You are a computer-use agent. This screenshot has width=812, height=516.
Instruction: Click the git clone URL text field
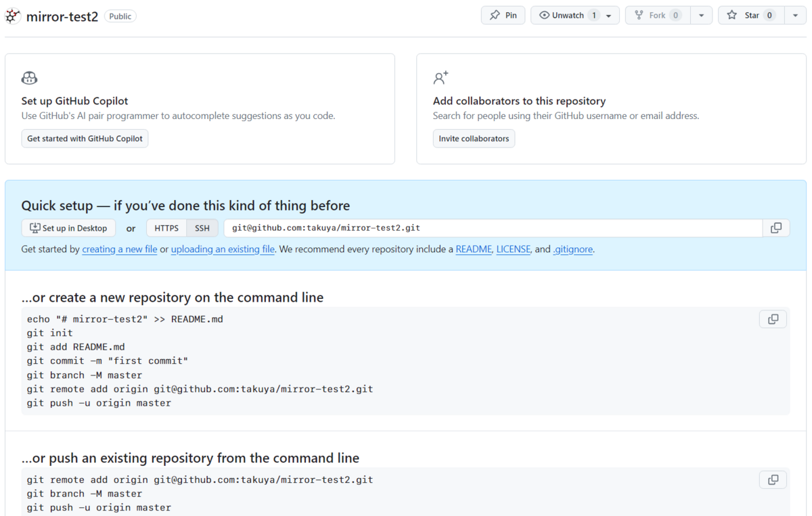coord(493,229)
